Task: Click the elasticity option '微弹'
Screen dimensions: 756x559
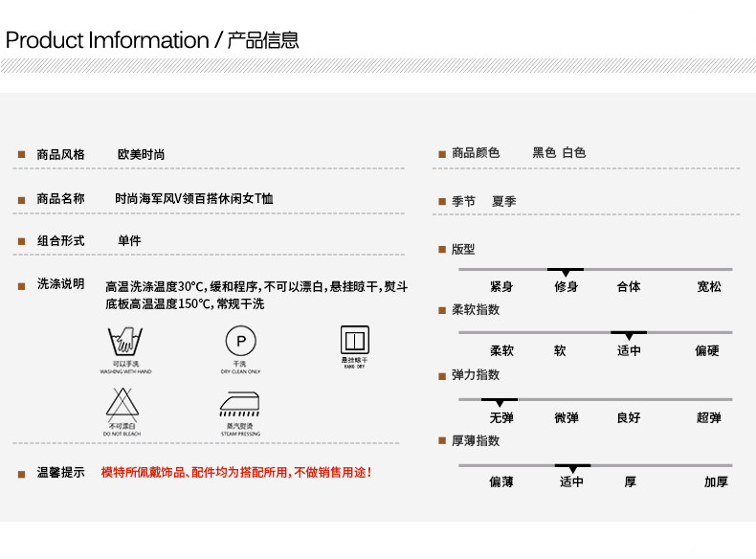Action: pyautogui.click(x=566, y=417)
